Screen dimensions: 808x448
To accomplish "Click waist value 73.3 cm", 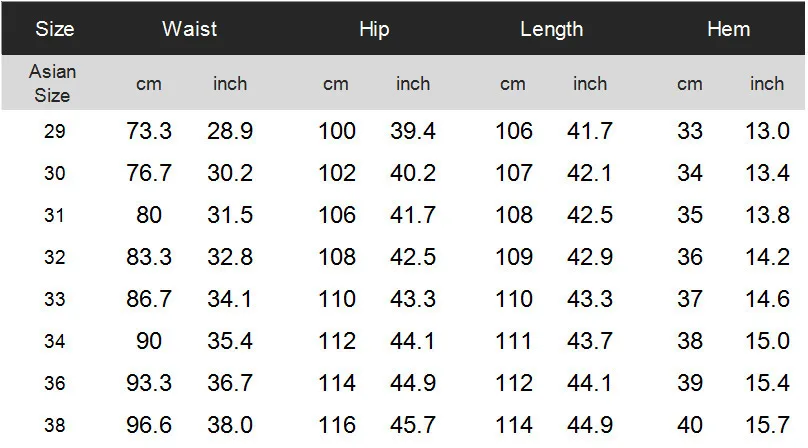I will [149, 131].
